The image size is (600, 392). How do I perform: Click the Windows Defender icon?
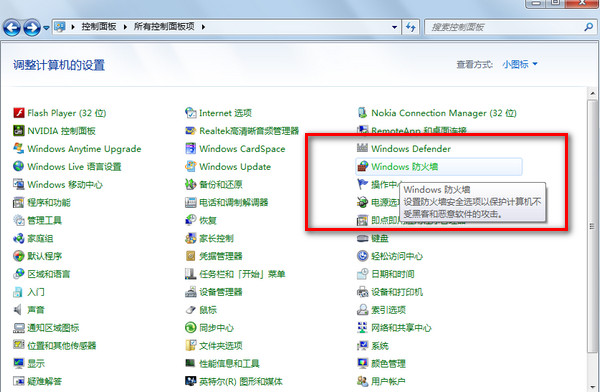pyautogui.click(x=362, y=149)
